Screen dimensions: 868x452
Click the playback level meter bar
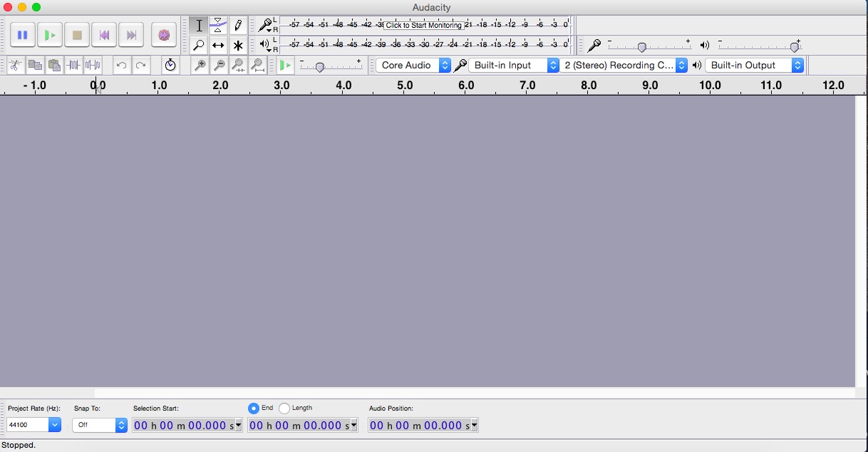[425, 45]
